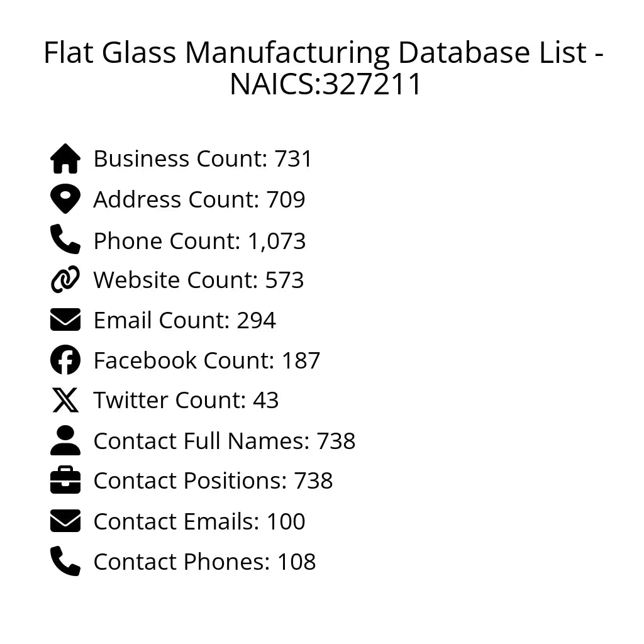Select the person icon for Contact Full Names
Image resolution: width=644 pixels, height=644 pixels.
[x=65, y=441]
